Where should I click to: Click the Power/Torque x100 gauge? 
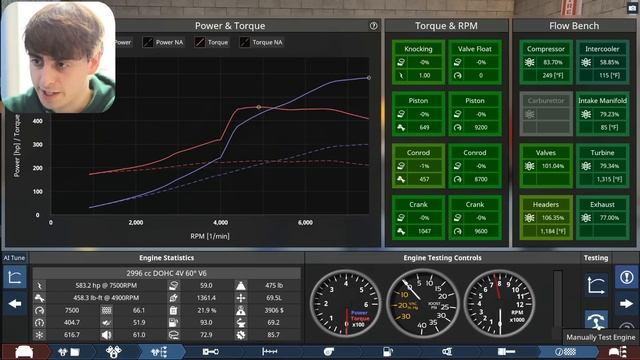click(346, 303)
